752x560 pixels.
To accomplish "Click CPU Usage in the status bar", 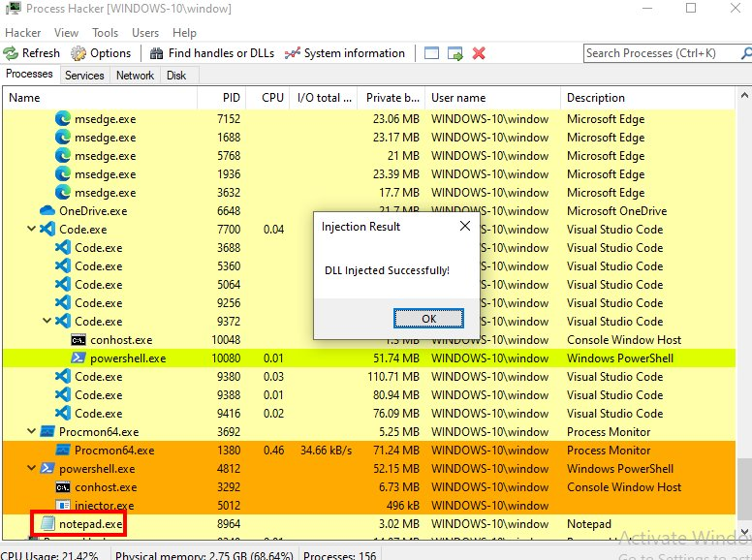I will [49, 555].
